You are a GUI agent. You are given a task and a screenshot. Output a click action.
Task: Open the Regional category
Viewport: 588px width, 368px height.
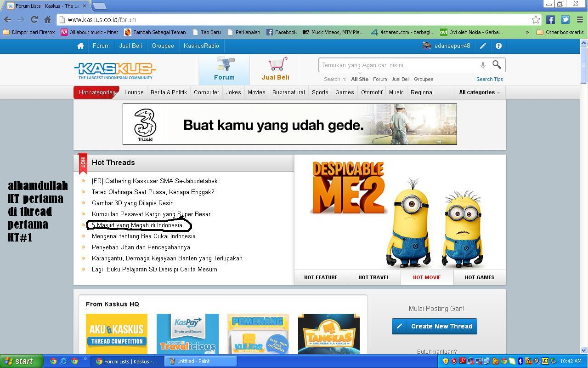422,92
